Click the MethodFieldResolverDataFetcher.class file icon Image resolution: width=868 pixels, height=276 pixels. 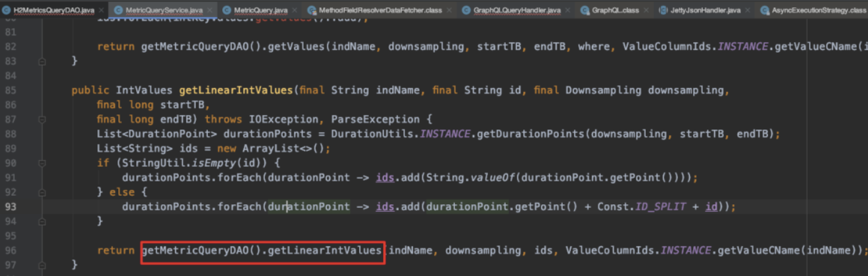pos(312,11)
